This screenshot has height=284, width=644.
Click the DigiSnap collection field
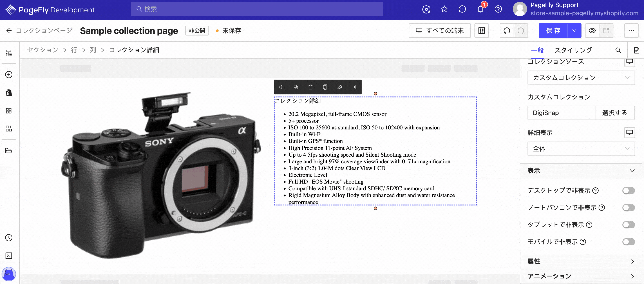pyautogui.click(x=561, y=113)
